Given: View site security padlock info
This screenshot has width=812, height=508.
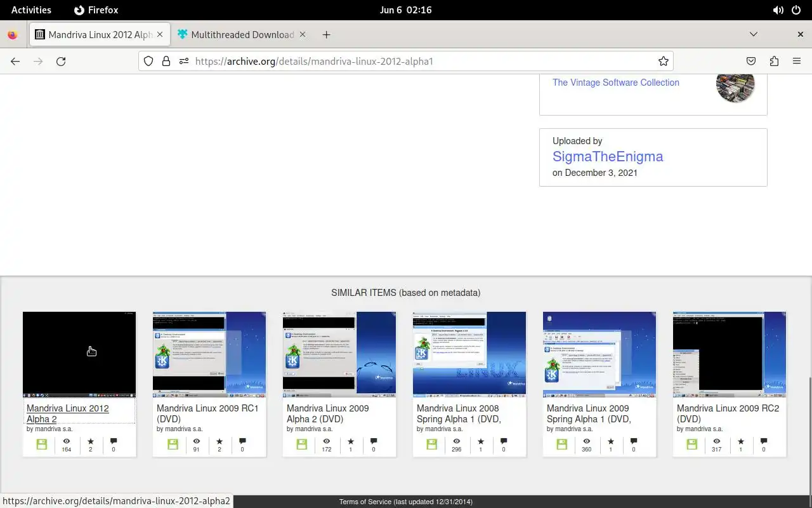Looking at the screenshot, I should 166,61.
